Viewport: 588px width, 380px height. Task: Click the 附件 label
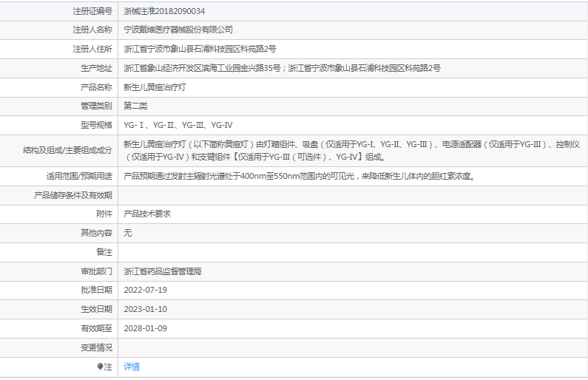tap(104, 214)
